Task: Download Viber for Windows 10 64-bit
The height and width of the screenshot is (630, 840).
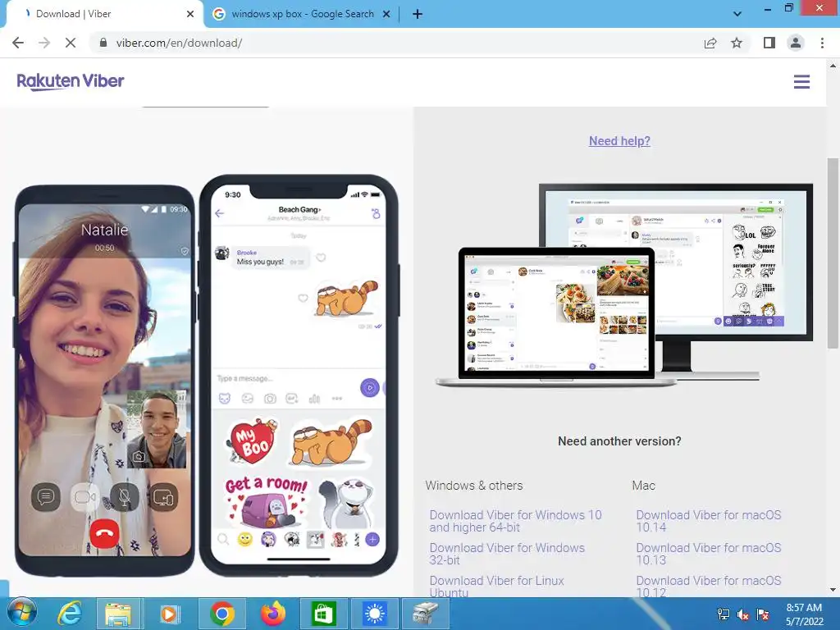Action: (x=515, y=521)
